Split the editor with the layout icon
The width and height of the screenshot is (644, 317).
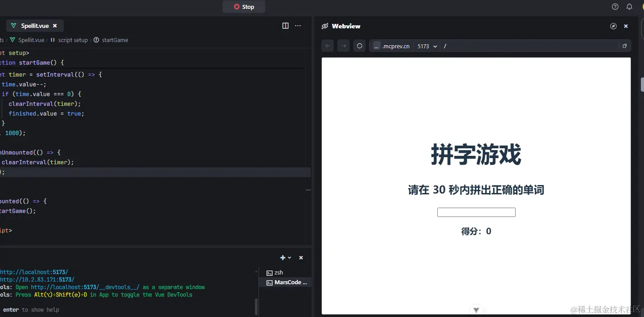point(285,26)
